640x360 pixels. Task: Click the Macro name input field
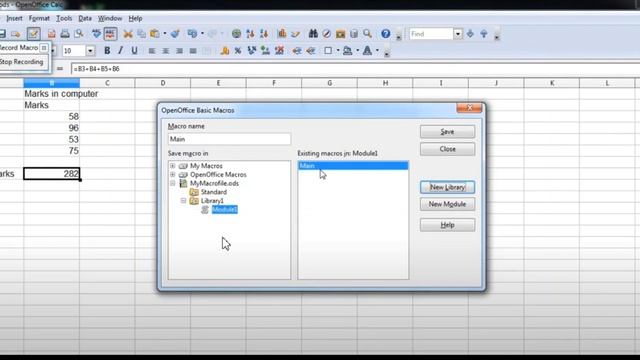tap(229, 139)
